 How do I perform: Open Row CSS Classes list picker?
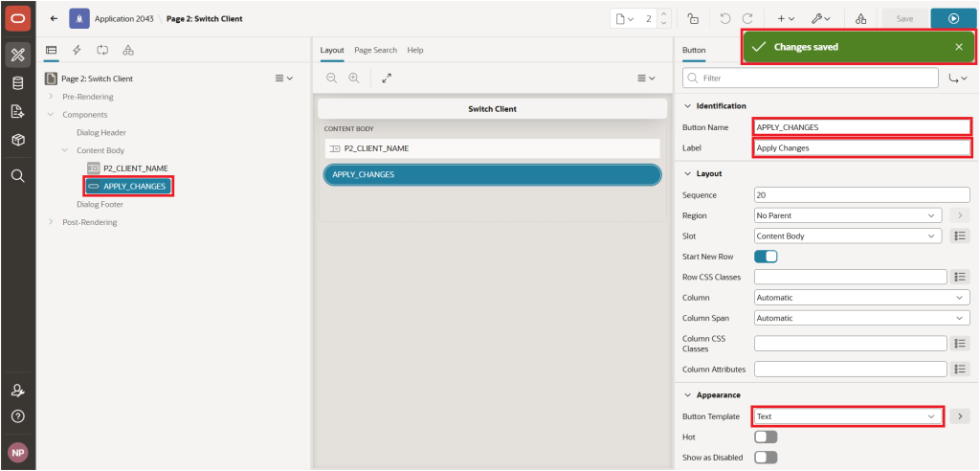960,277
